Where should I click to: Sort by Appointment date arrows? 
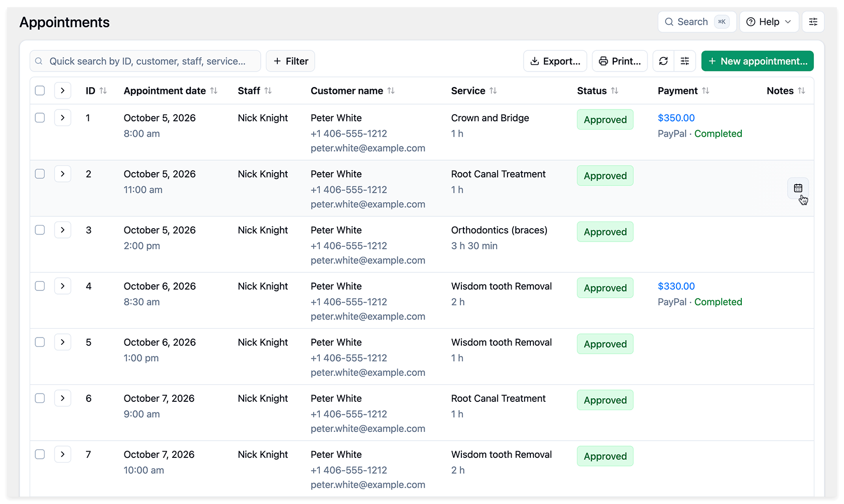click(x=214, y=91)
